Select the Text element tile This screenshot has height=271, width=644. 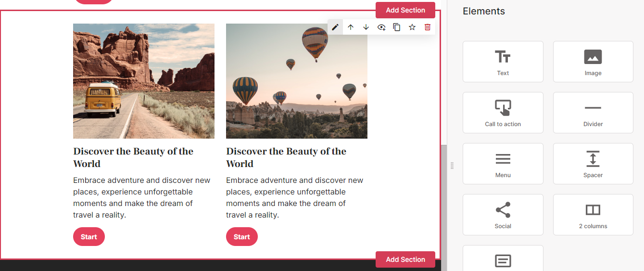tap(503, 62)
